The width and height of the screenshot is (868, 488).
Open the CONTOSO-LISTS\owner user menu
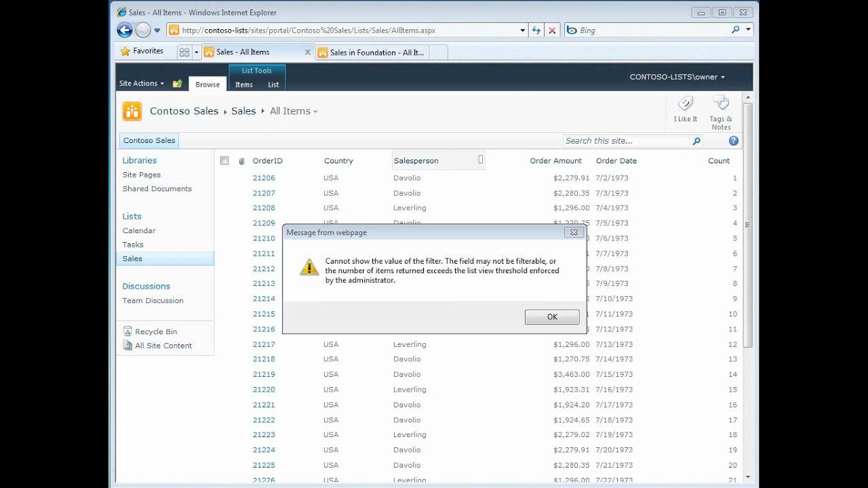[x=677, y=77]
